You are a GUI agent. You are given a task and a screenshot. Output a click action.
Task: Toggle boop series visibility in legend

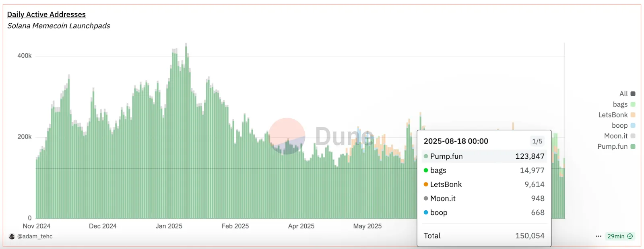tap(623, 125)
